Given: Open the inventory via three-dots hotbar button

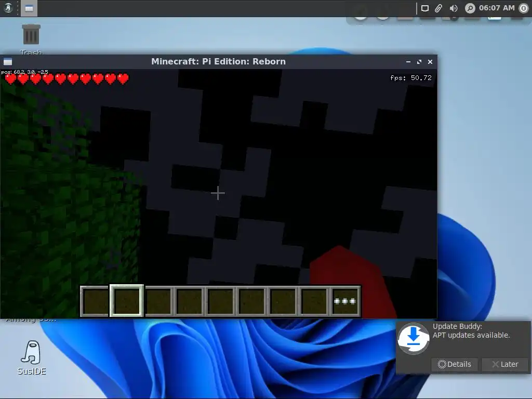Looking at the screenshot, I should click(x=345, y=301).
